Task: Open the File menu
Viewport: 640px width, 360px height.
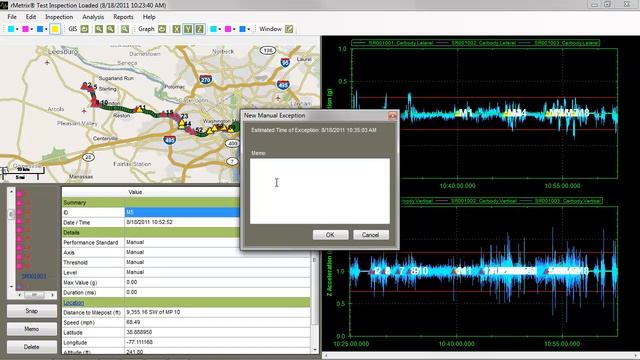Action: 12,17
